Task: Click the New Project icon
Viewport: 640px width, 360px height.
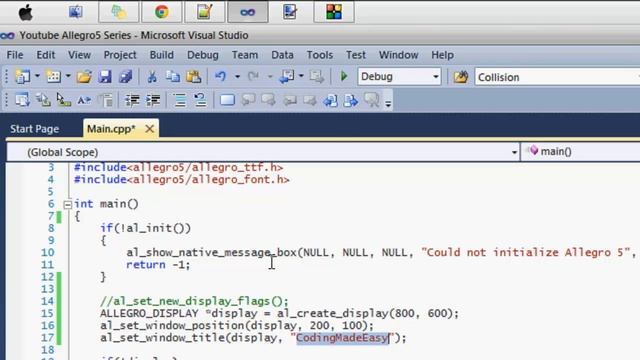Action: point(22,76)
